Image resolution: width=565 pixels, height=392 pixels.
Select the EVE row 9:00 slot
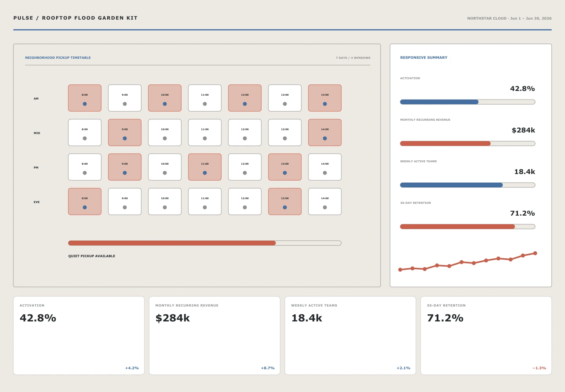click(x=125, y=201)
